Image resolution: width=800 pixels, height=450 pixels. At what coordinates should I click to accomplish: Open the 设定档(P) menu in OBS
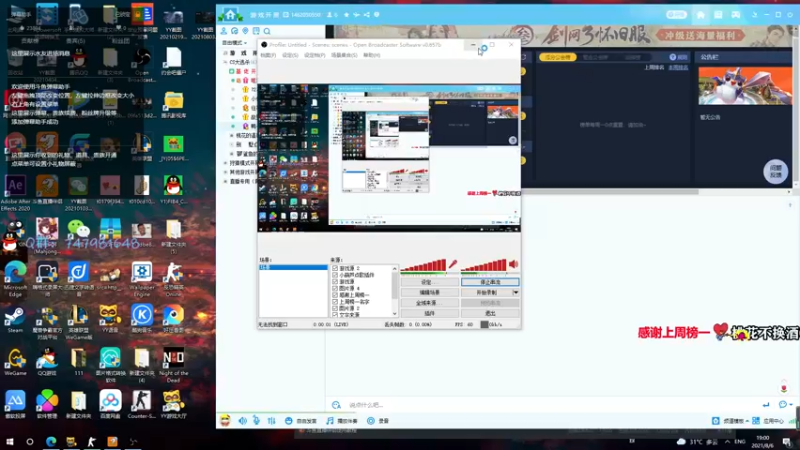(314, 55)
